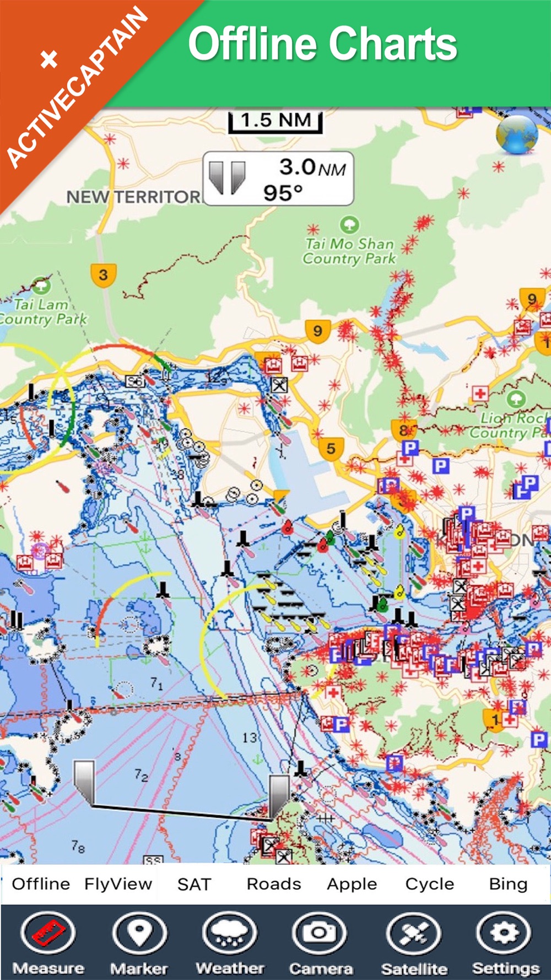Tap the Lion Rock park tree icon
The width and height of the screenshot is (551, 980).
pyautogui.click(x=516, y=399)
